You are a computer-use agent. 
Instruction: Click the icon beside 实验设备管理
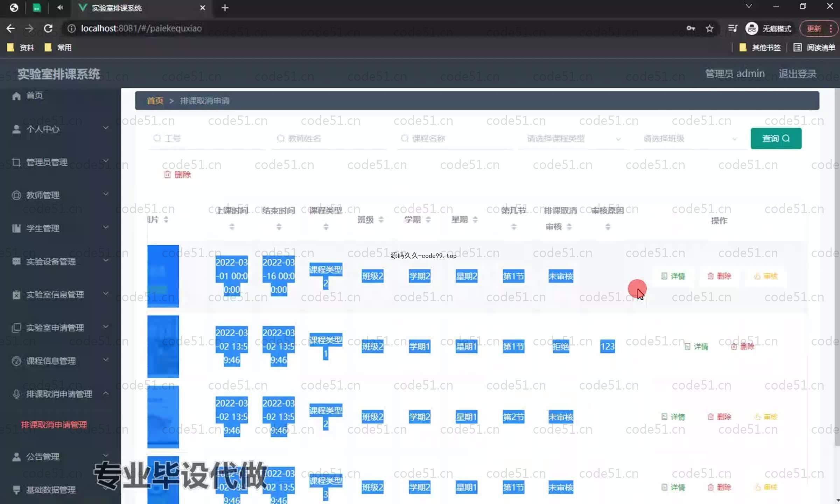coord(16,261)
